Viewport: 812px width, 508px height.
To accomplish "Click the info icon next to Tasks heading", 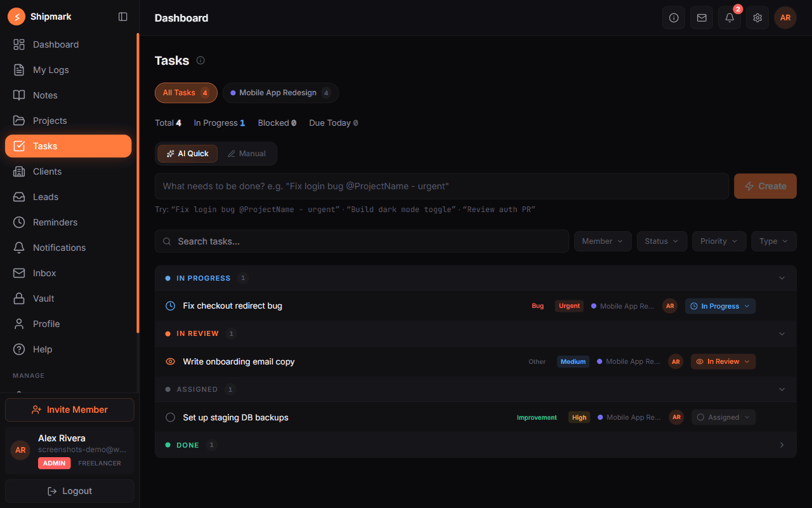I will click(200, 60).
